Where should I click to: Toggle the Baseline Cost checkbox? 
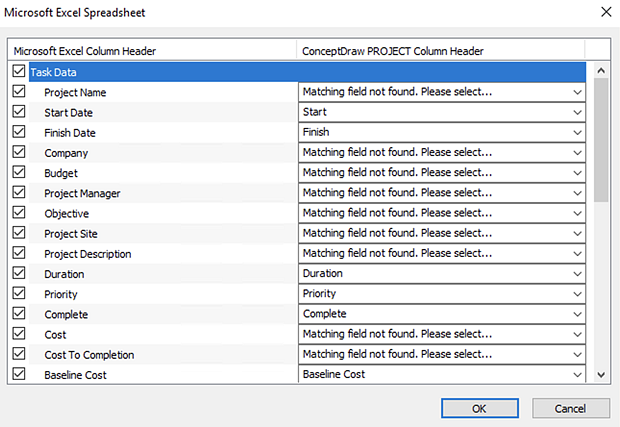19,374
